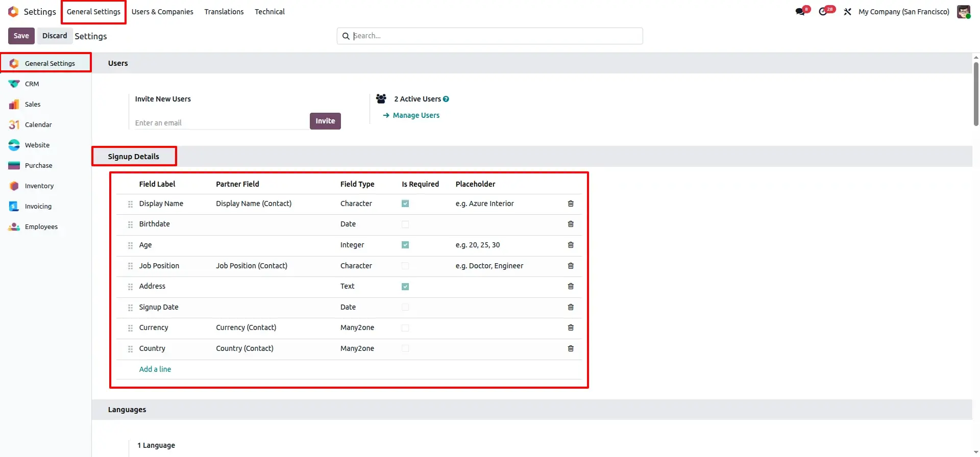This screenshot has width=980, height=457.
Task: Click the drag handle for Signup Date
Action: click(130, 308)
